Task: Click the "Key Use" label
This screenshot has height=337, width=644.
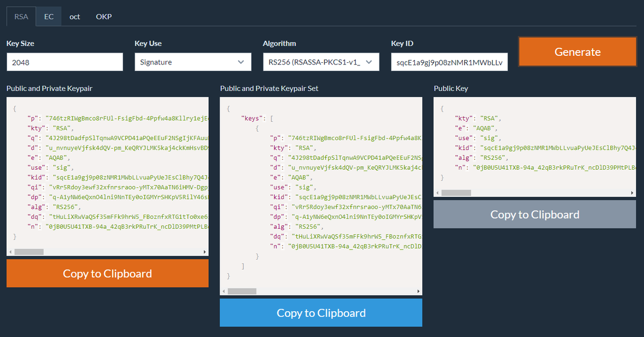Action: [148, 43]
